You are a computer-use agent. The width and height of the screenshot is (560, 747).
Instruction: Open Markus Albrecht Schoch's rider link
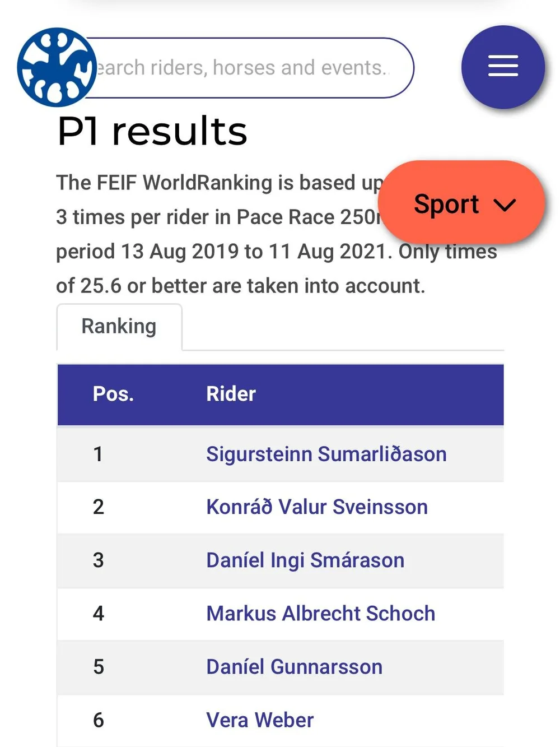(320, 614)
